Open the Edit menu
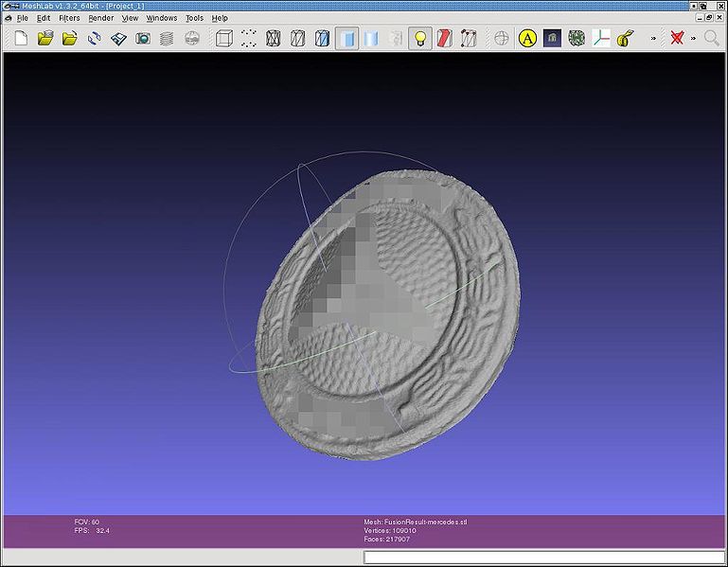This screenshot has width=728, height=567. click(x=44, y=18)
